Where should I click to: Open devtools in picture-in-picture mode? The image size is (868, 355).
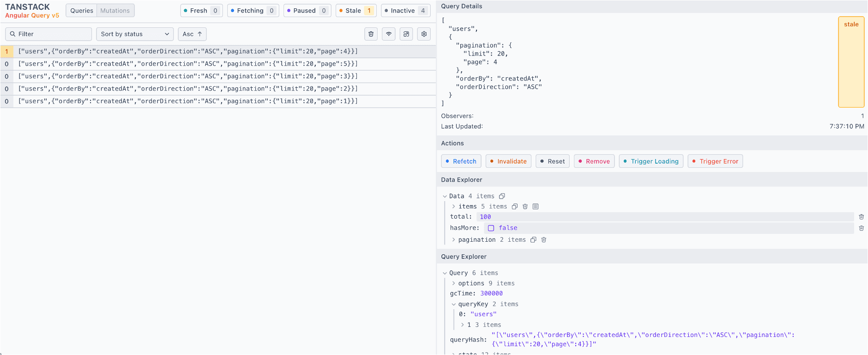coord(406,34)
